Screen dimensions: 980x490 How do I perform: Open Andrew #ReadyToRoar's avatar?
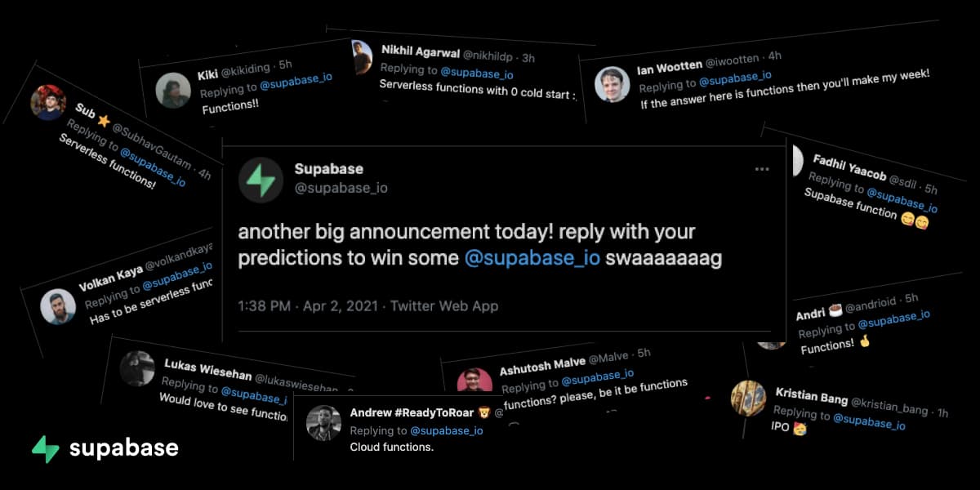(x=323, y=422)
